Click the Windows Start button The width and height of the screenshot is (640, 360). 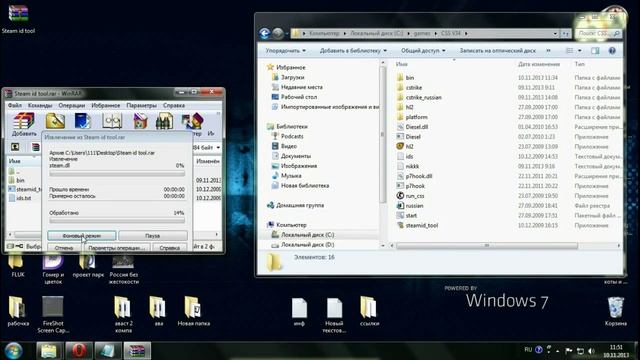click(x=13, y=351)
